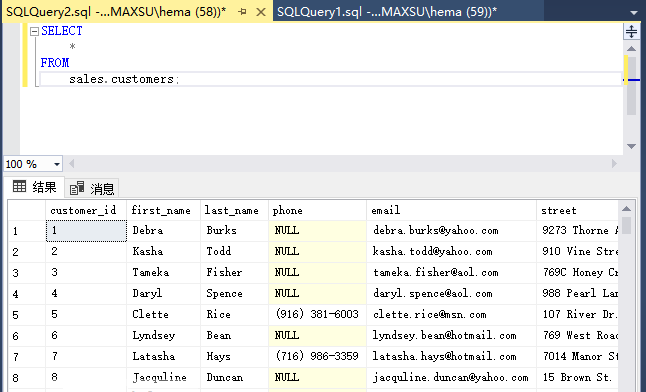Image resolution: width=646 pixels, height=392 pixels.
Task: Open the 100 % zoom dropdown
Action: [57, 164]
